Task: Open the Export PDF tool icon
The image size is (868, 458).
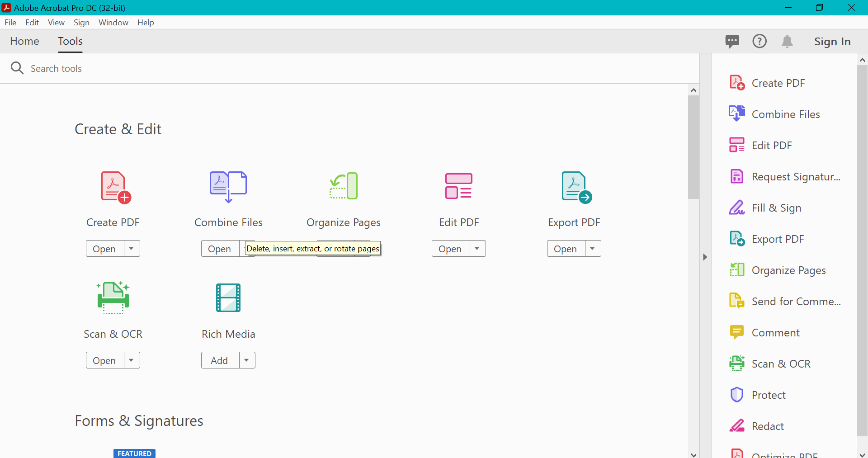Action: coord(576,187)
